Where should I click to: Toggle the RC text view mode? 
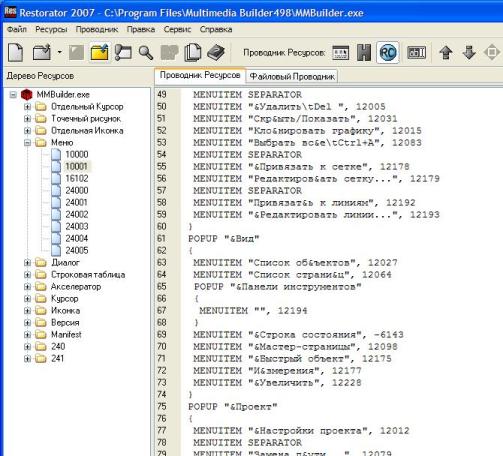388,53
